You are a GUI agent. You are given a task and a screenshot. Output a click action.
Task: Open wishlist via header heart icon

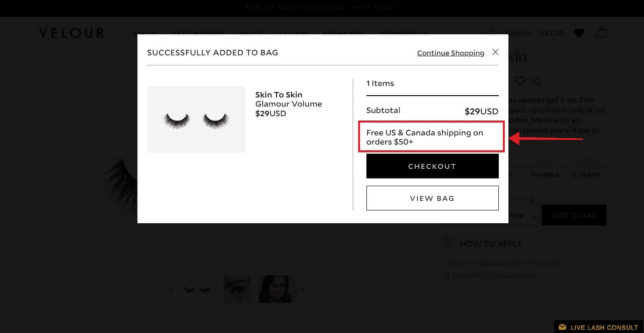579,33
